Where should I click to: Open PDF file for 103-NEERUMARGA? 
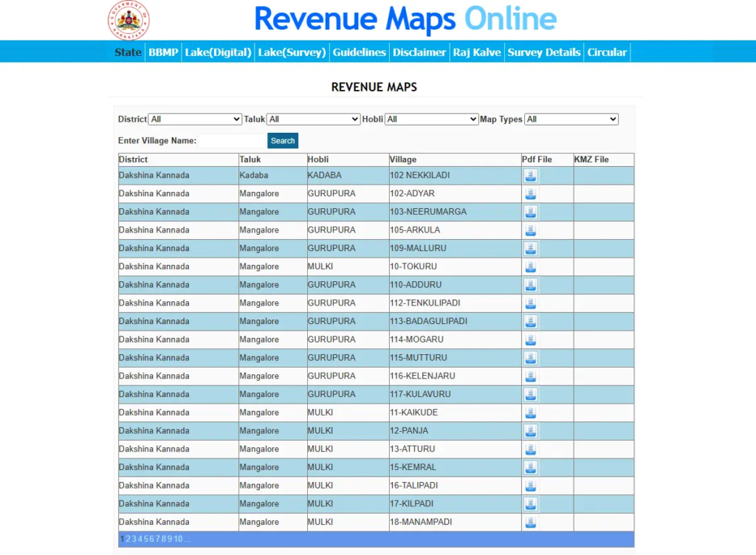[x=530, y=212]
